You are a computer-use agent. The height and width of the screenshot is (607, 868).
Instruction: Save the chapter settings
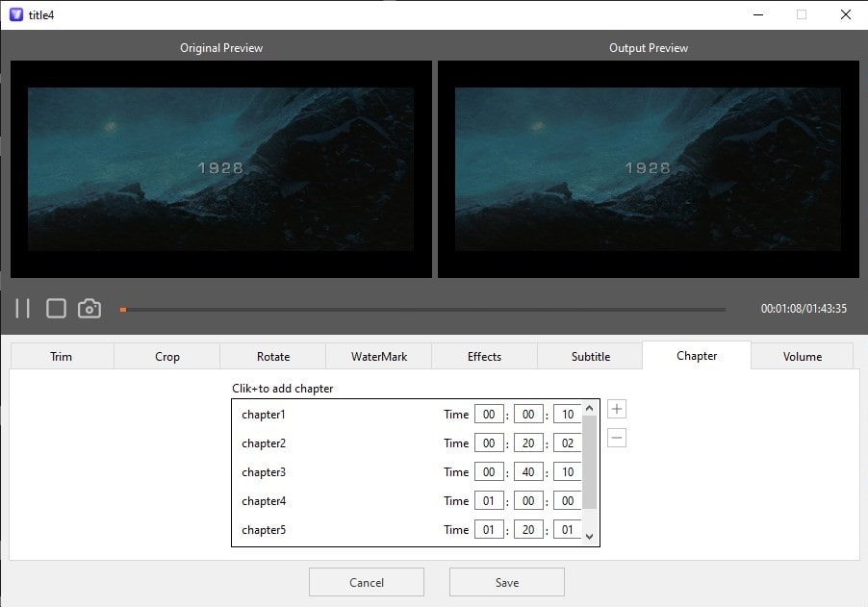tap(506, 581)
